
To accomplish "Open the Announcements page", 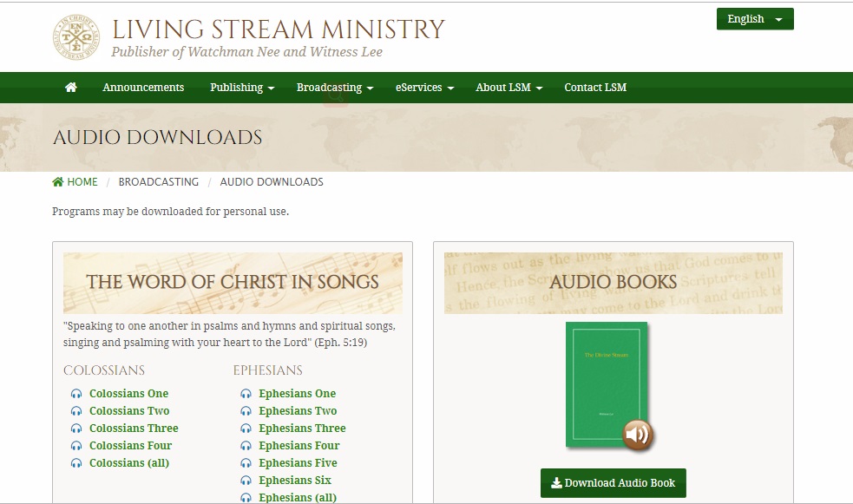I will 143,88.
